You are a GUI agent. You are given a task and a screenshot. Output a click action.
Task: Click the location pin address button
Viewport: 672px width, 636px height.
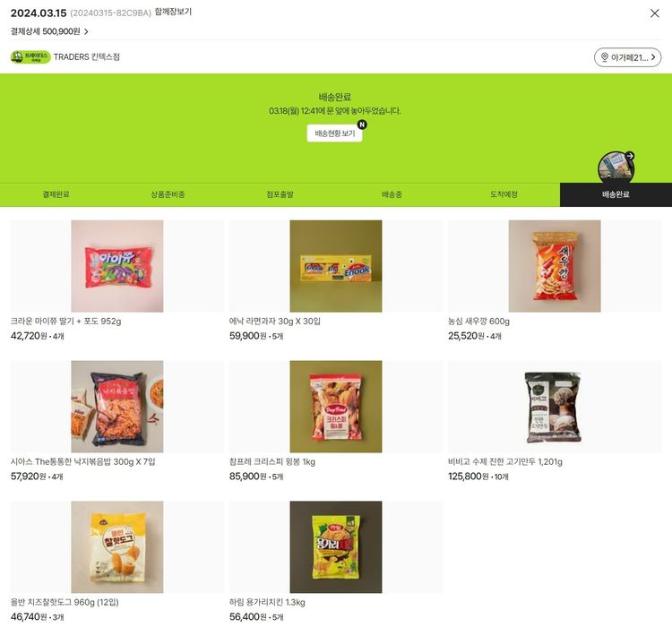(x=627, y=57)
